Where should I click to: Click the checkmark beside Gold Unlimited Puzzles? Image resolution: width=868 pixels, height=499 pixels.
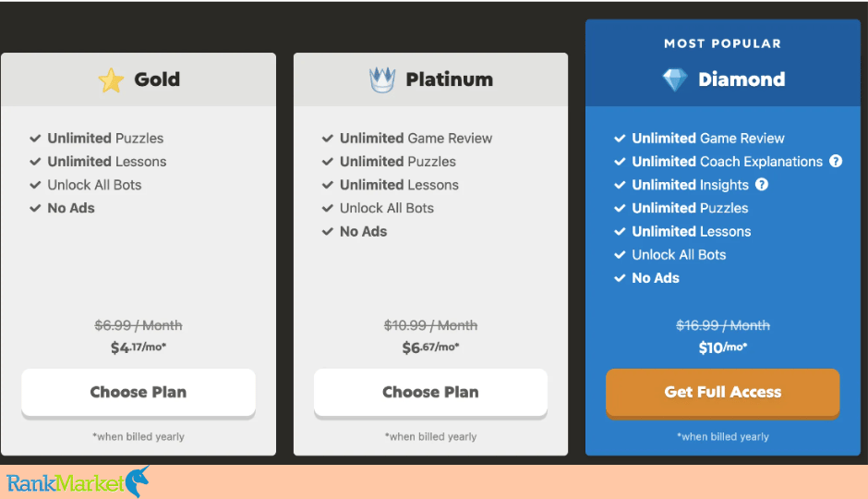click(35, 138)
